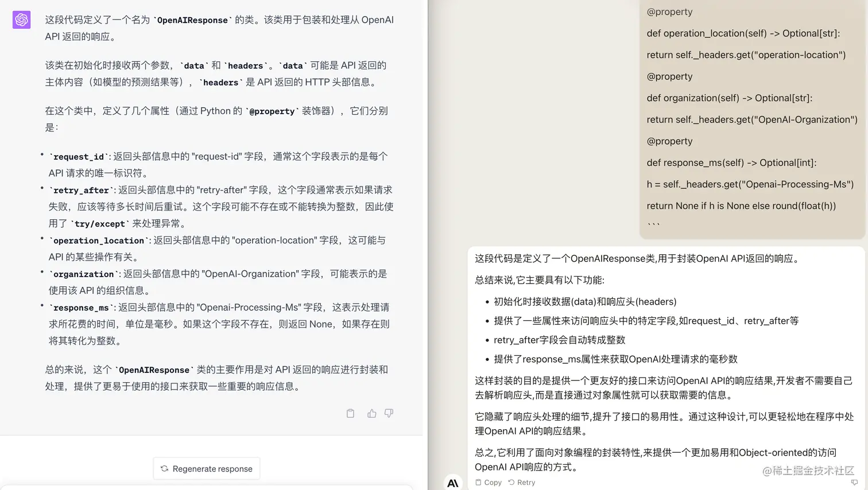This screenshot has height=490, width=868.
Task: Click the Anthropic logo avatar in Claude
Action: pyautogui.click(x=453, y=483)
